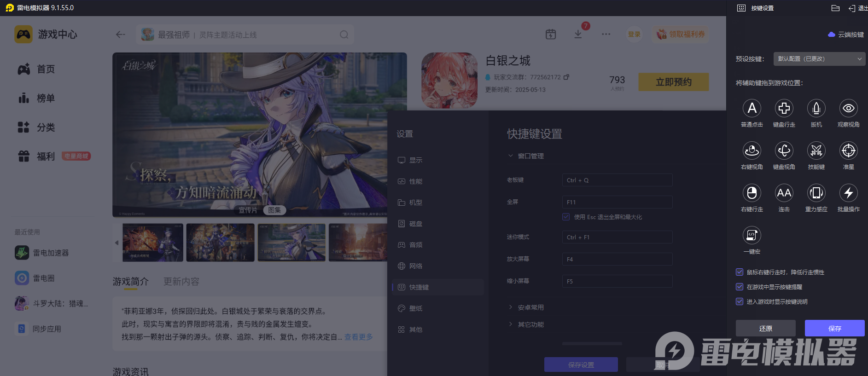Click the 保存设置 button
Screen dimensions: 868x376
click(581, 364)
